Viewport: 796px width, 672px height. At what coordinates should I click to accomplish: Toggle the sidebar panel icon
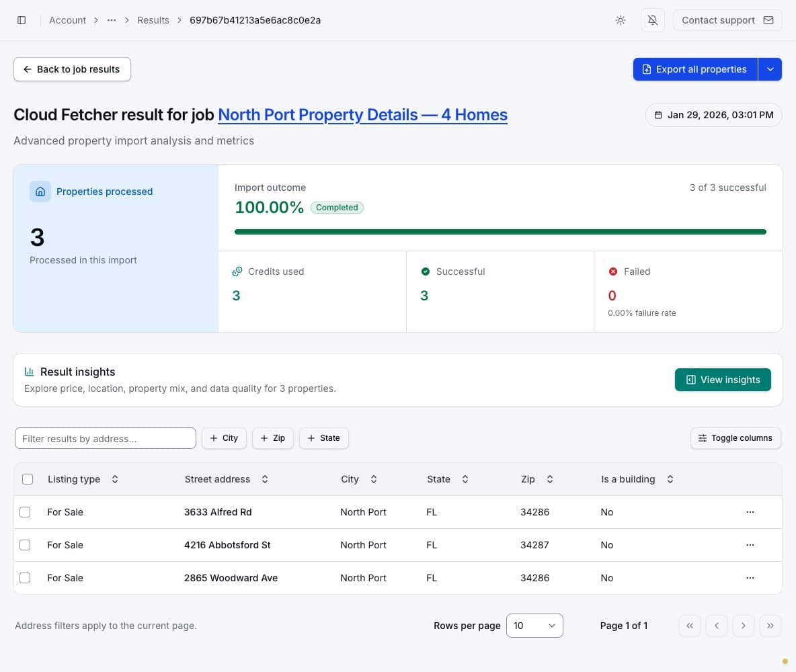click(x=22, y=20)
